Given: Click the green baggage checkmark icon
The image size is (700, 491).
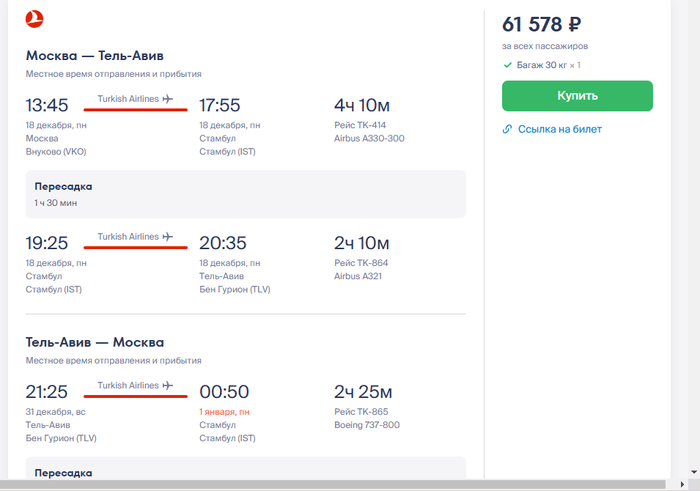Looking at the screenshot, I should pyautogui.click(x=507, y=65).
